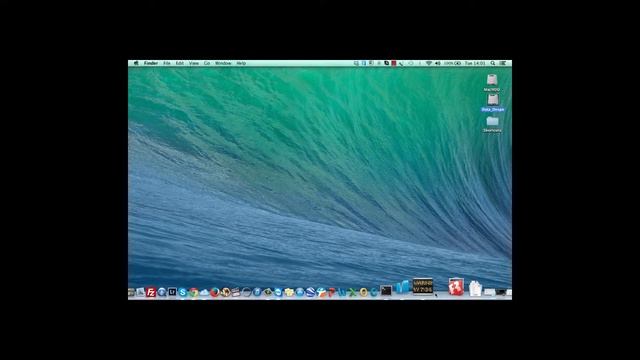Open QuickTime Player in the Dock
The width and height of the screenshot is (640, 360).
162,292
